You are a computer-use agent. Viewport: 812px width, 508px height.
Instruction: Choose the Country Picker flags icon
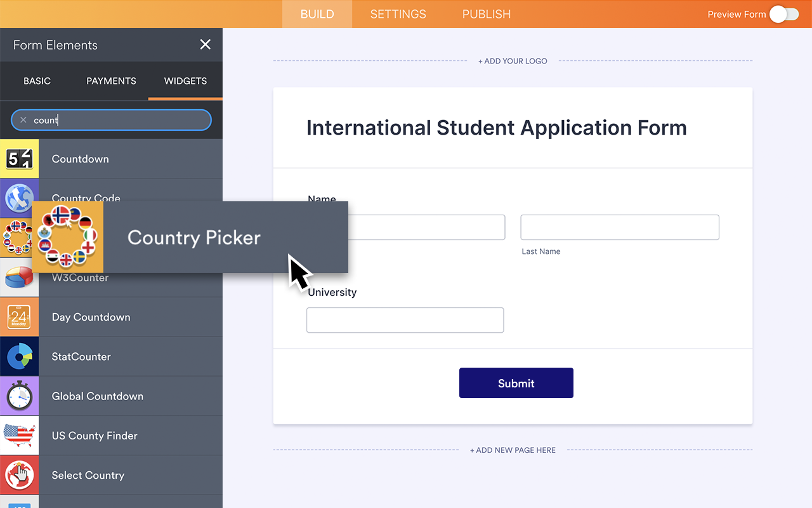click(x=67, y=237)
